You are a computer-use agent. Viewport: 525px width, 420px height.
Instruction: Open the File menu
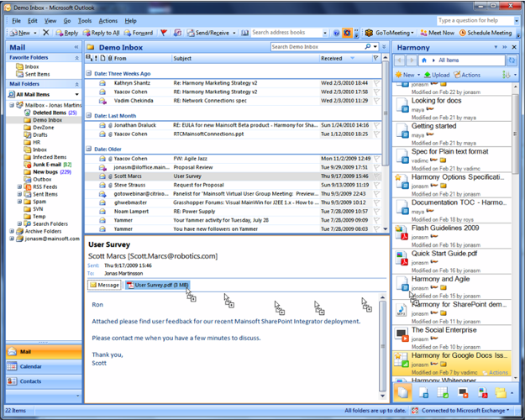17,21
